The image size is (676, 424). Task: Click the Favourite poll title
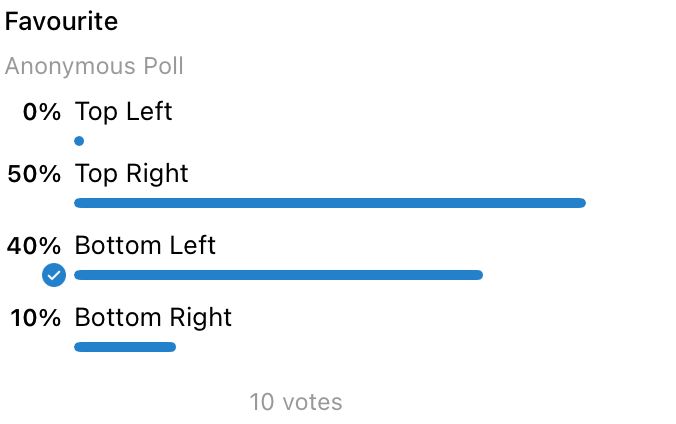coord(61,21)
